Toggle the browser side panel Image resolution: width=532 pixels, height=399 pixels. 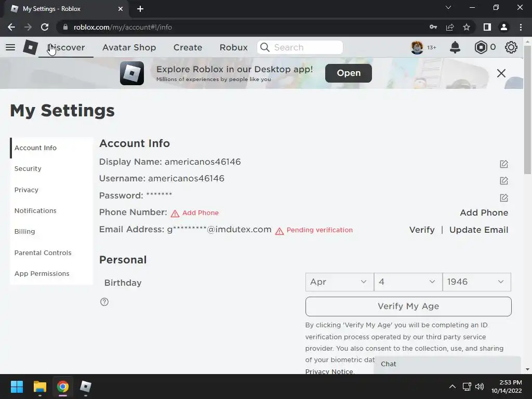tap(487, 27)
